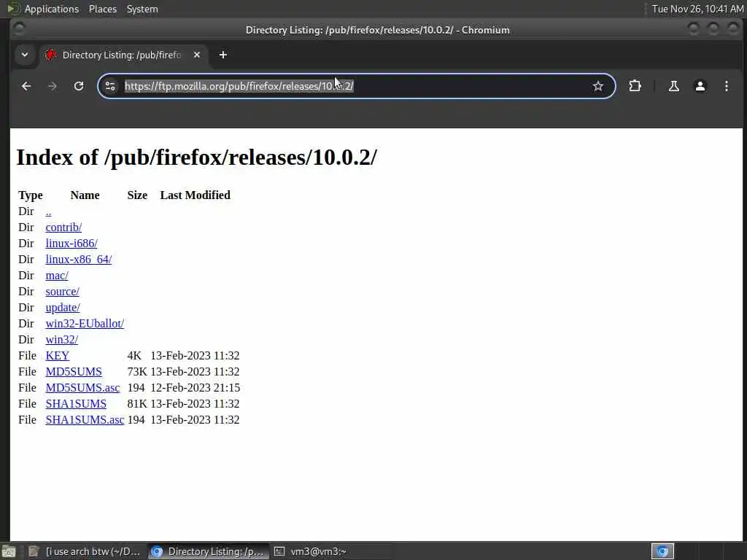Screen dimensions: 747x560
Task: Open Chrome Labs flask icon
Action: point(673,86)
